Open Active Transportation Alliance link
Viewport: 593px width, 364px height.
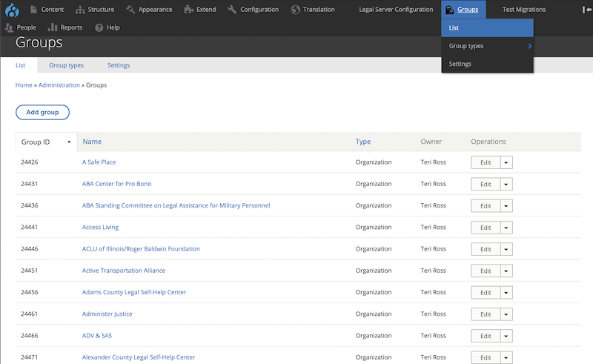124,271
